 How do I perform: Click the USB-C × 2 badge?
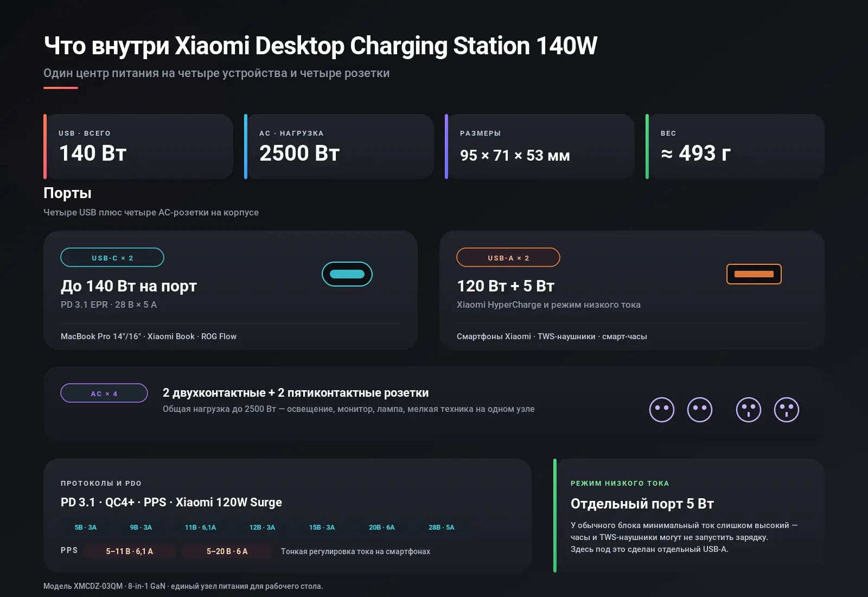(112, 257)
